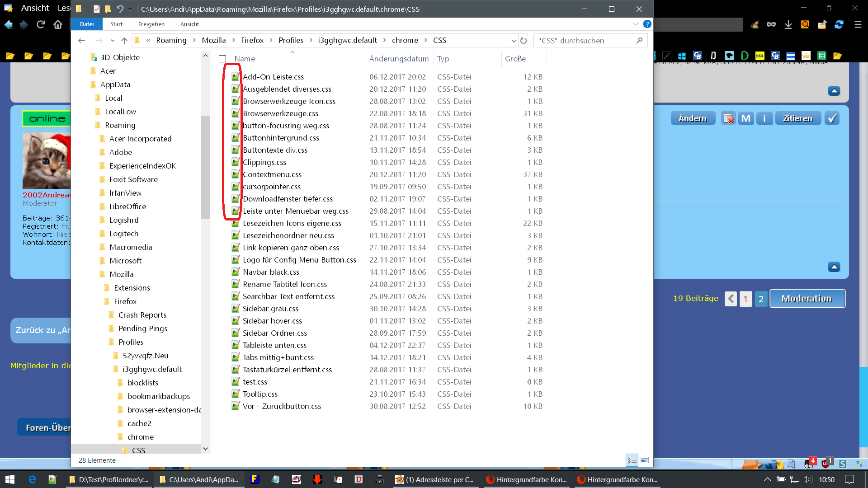This screenshot has width=868, height=488.
Task: Click the Zitieren button
Action: coord(797,118)
